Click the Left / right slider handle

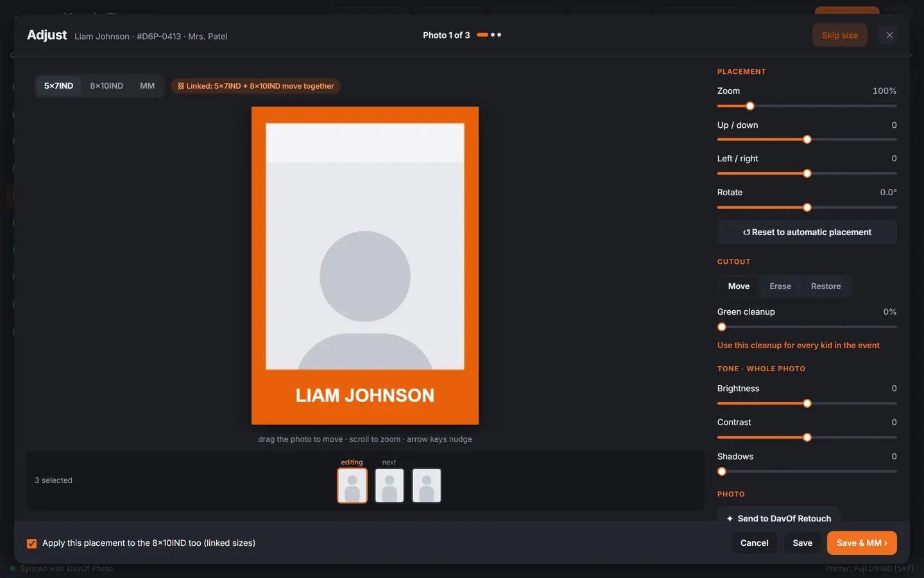click(807, 173)
